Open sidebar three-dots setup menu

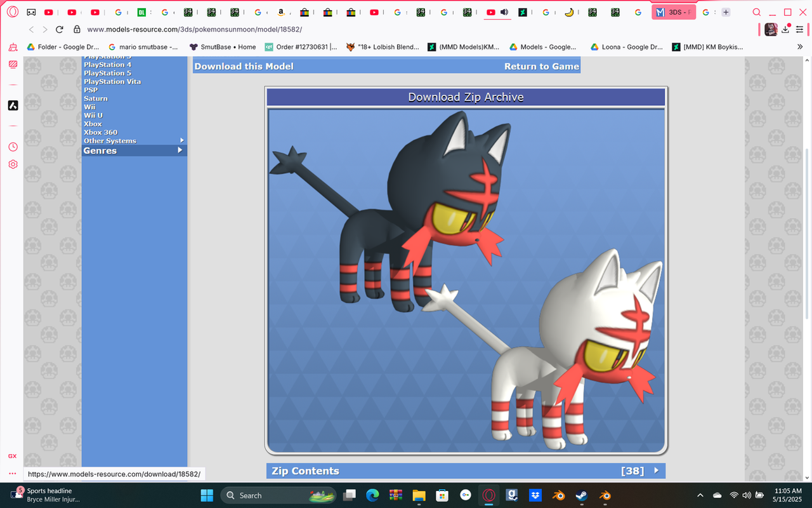[x=12, y=473]
